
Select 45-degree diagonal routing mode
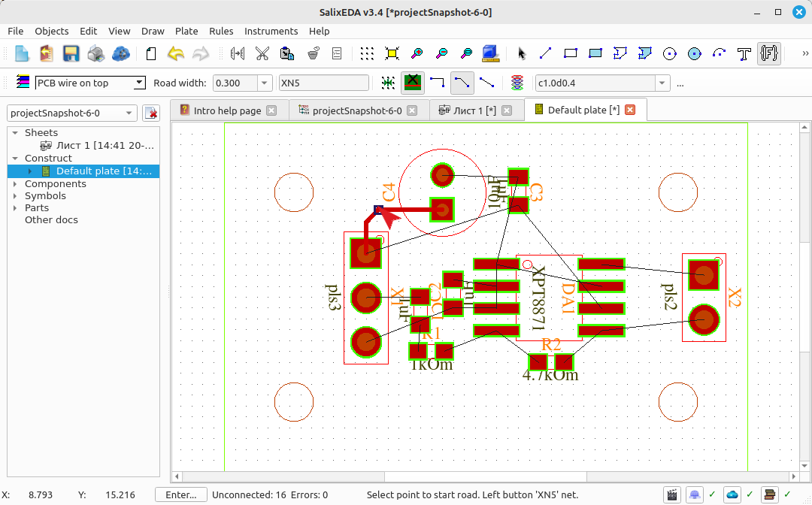(x=462, y=83)
